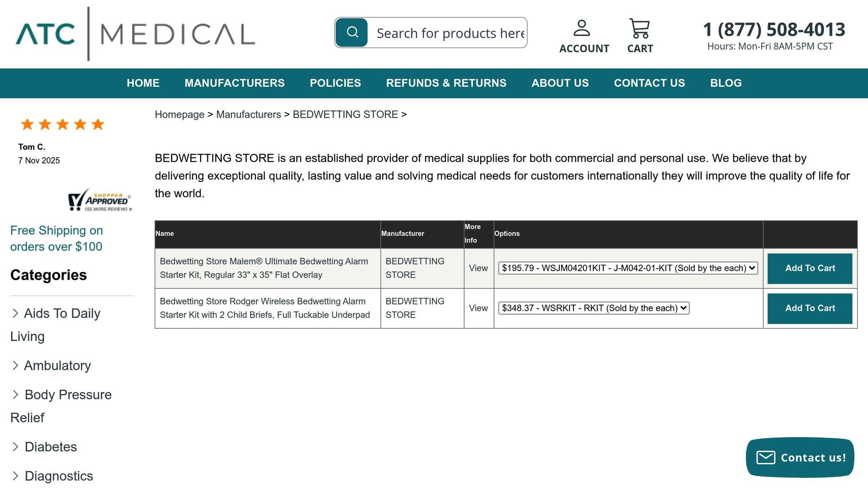Open the $348.37 Rodger kit options dropdown

594,308
